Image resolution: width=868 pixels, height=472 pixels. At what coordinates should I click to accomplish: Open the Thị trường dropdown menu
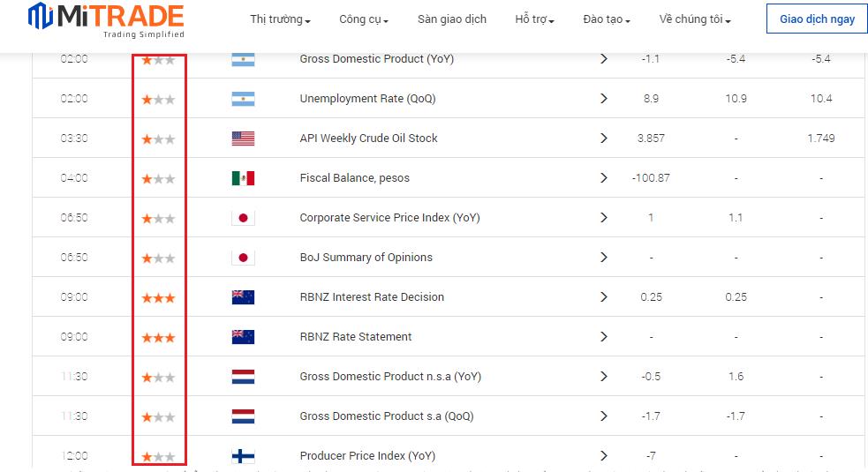(280, 19)
